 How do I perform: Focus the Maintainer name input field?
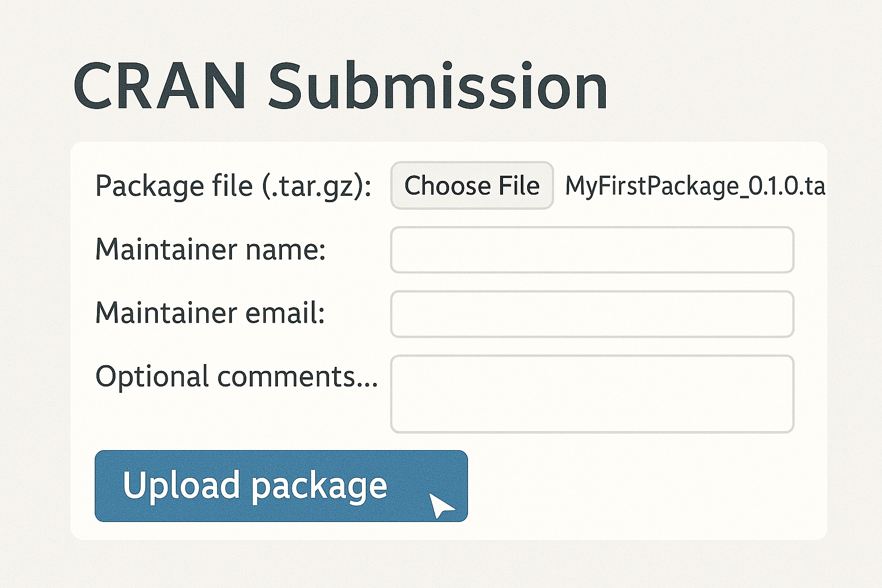[592, 250]
